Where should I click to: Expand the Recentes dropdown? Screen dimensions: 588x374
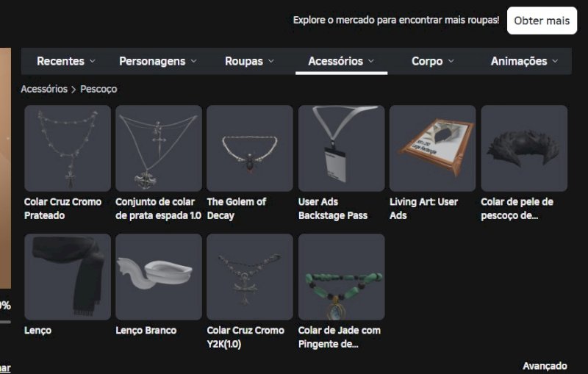pyautogui.click(x=66, y=61)
